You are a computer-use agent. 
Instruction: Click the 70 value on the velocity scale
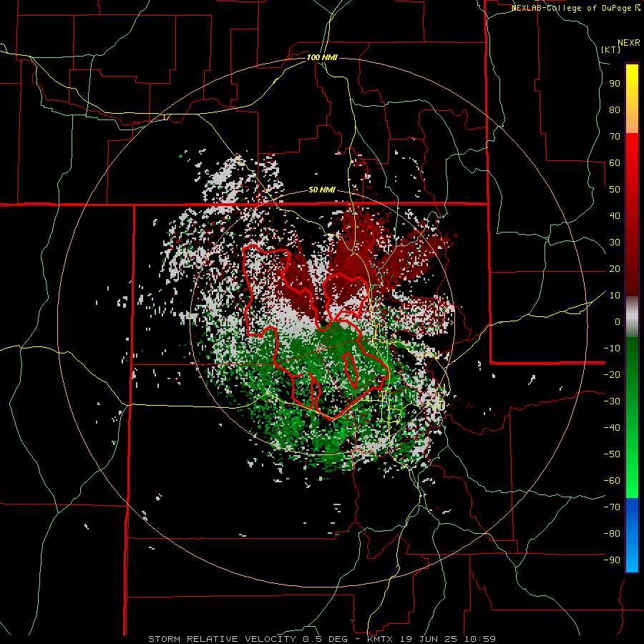coord(615,137)
